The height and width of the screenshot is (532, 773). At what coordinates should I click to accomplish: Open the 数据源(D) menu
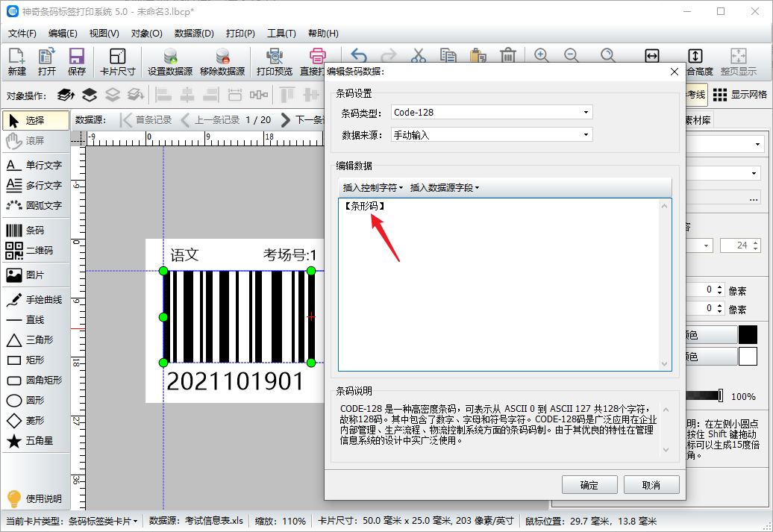[194, 34]
